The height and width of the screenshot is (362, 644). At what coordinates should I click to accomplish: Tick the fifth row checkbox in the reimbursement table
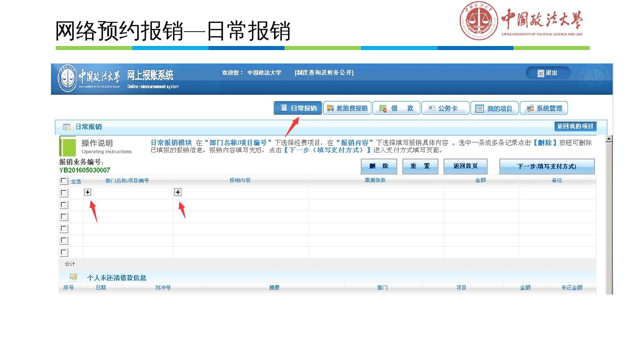(64, 240)
